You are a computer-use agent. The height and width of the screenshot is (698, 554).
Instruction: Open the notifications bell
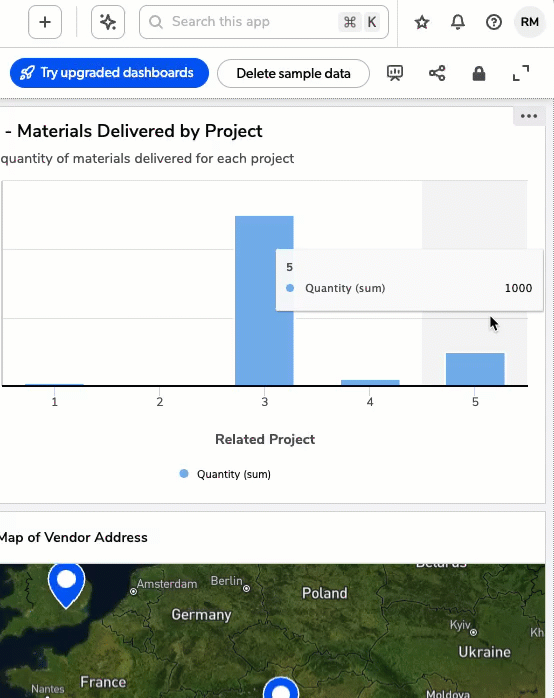[x=457, y=22]
